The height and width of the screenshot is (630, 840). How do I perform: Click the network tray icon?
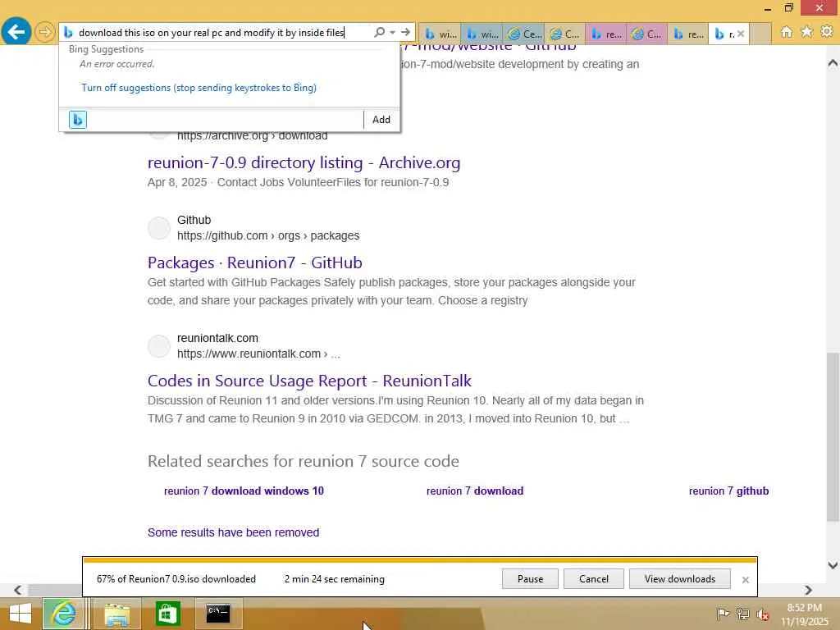click(x=742, y=614)
